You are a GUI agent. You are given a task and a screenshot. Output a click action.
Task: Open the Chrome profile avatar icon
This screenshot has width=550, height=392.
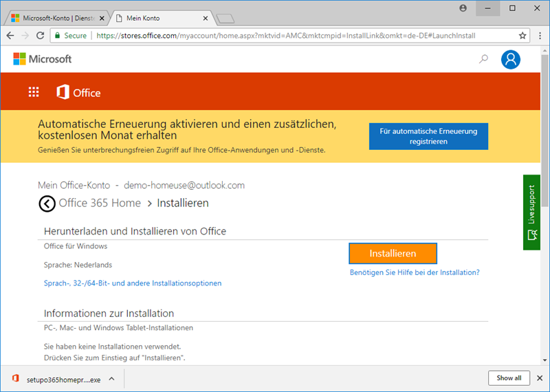click(463, 8)
